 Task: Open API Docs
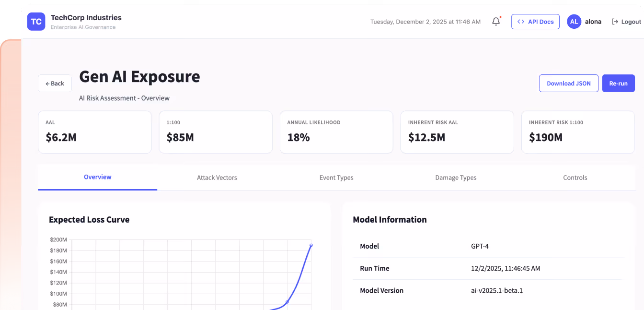(535, 22)
